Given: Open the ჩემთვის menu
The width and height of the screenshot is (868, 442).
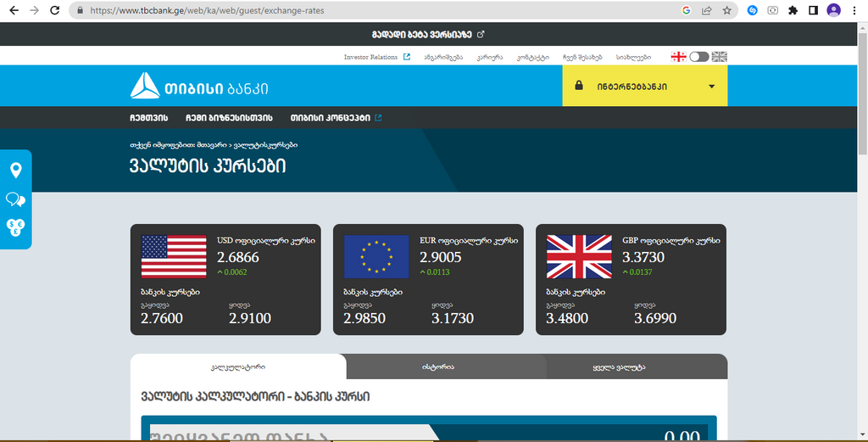Looking at the screenshot, I should tap(149, 118).
